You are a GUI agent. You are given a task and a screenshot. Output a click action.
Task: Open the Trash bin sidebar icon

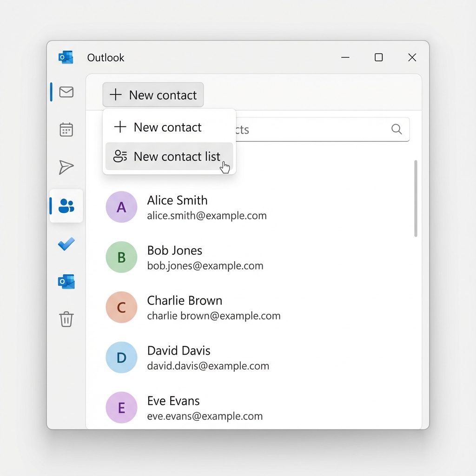pos(66,319)
